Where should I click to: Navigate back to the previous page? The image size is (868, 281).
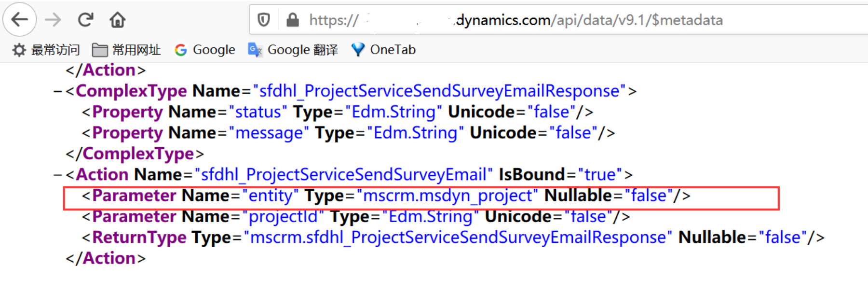[19, 19]
